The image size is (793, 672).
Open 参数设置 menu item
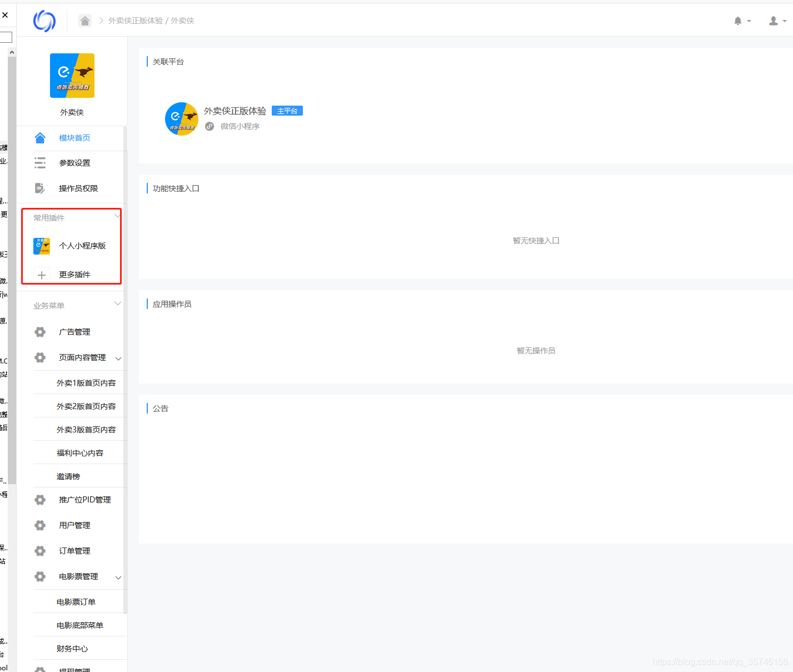[x=74, y=163]
